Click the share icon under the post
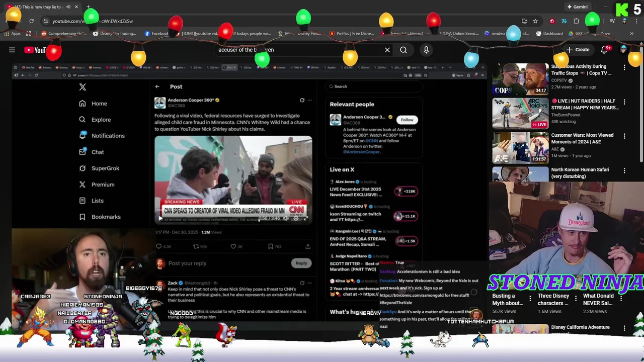The image size is (644, 362). (x=308, y=246)
